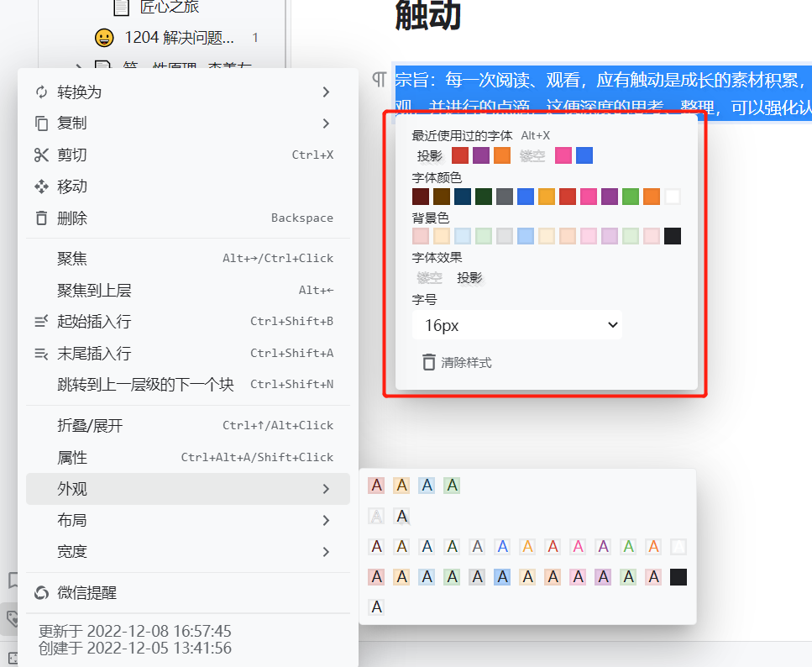The height and width of the screenshot is (667, 812).
Task: Select white font color swatch
Action: point(672,197)
